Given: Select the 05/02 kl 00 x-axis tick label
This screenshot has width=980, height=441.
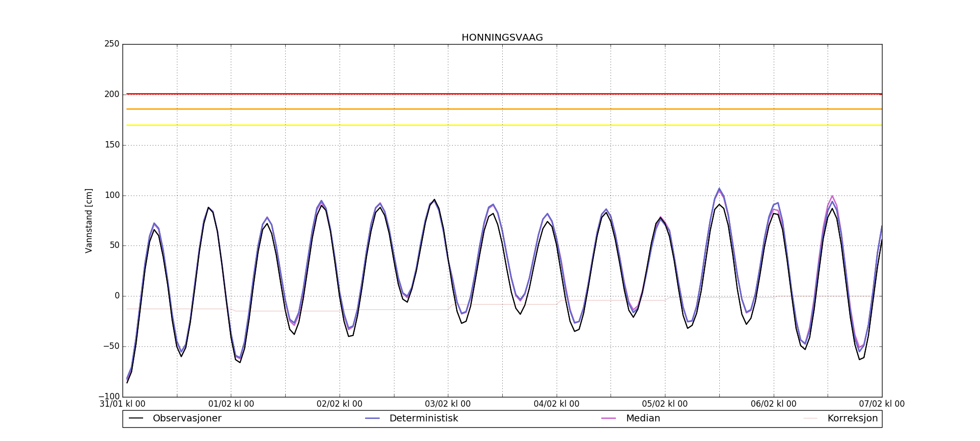Looking at the screenshot, I should 665,404.
